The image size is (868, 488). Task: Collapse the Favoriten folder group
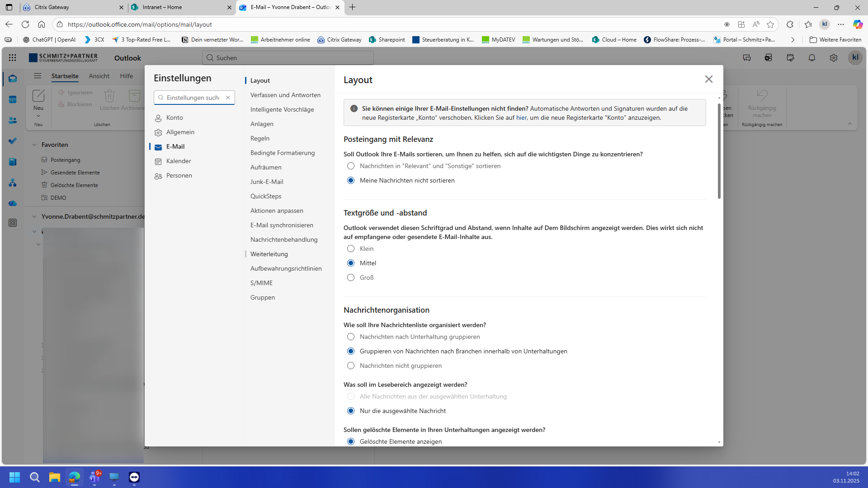click(x=34, y=145)
